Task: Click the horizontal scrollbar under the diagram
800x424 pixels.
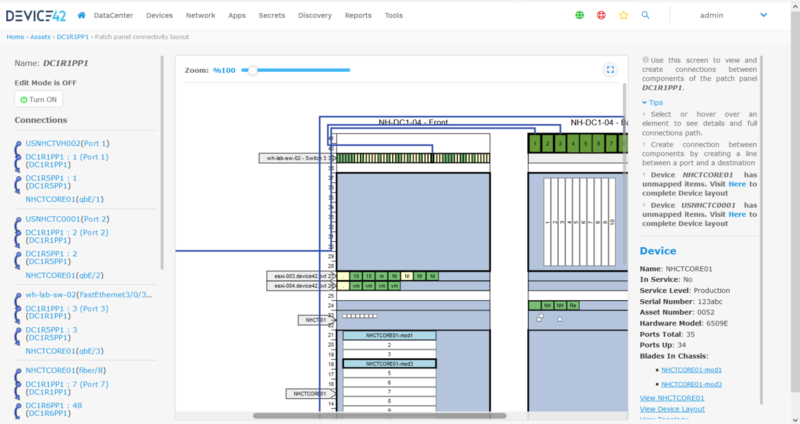Action: click(x=380, y=416)
